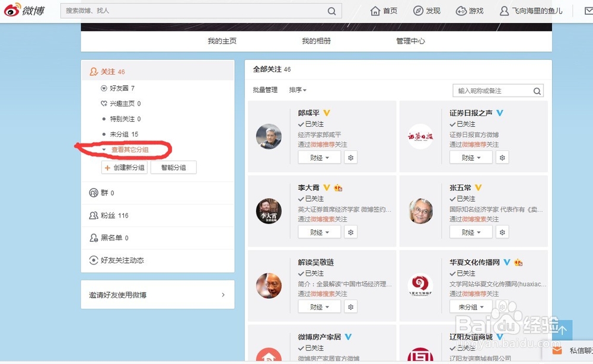Open the 特别关注 0 group

(x=122, y=119)
